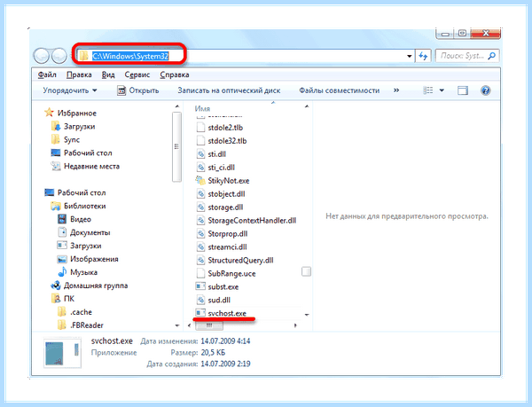Click the navigation pane scroll down arrow
Viewport: 532px width, 407px height.
[176, 325]
